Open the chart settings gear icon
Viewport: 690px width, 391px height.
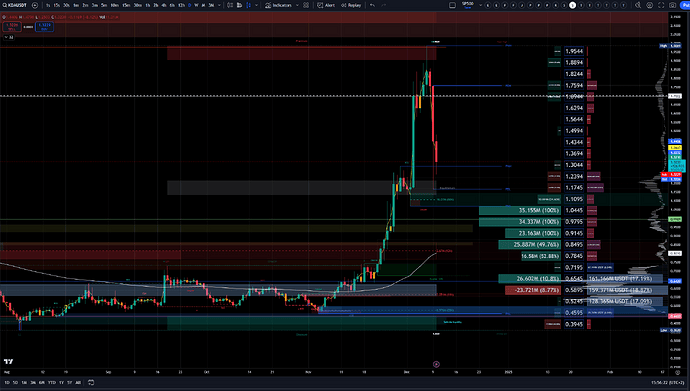(x=650, y=5)
